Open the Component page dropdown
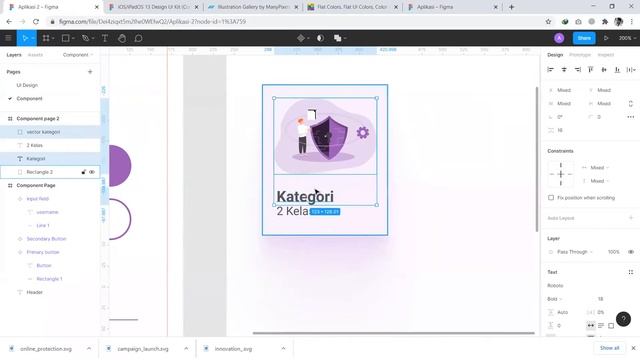This screenshot has height=360, width=640. (x=78, y=55)
